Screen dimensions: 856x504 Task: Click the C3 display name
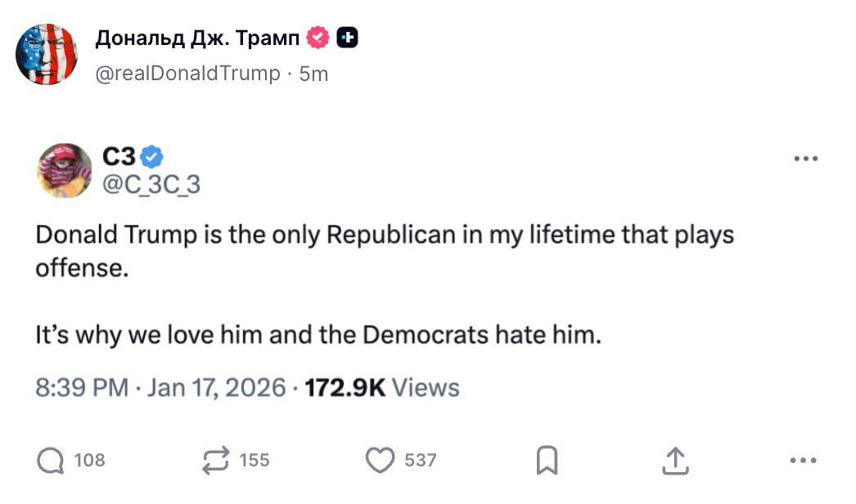click(119, 155)
